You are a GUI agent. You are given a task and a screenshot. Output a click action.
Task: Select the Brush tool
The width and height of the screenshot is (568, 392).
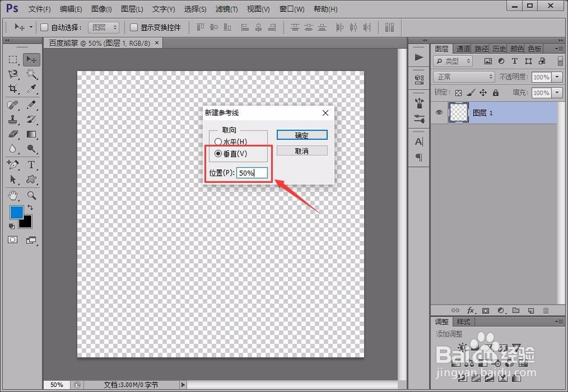31,105
